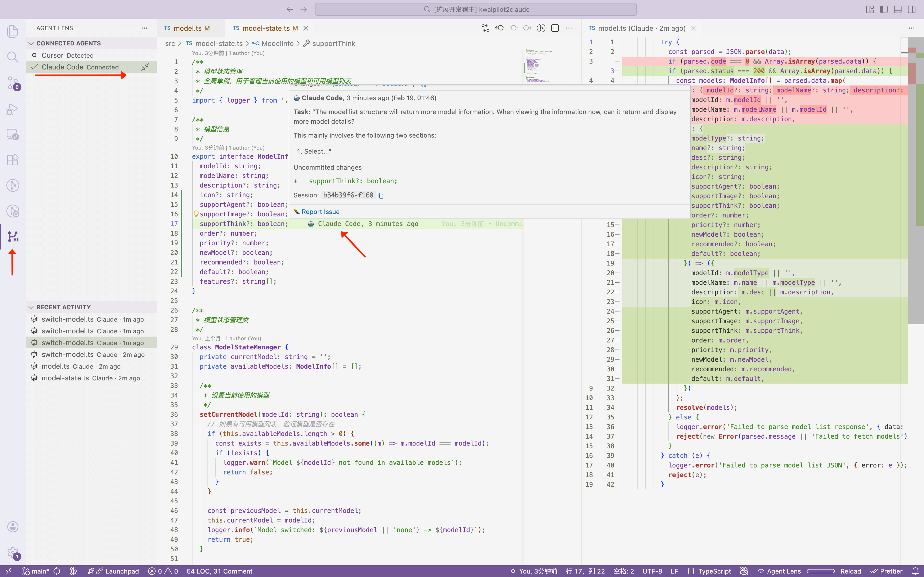Collapse the RECENT ACTIVITY section
The width and height of the screenshot is (924, 577).
pos(31,307)
